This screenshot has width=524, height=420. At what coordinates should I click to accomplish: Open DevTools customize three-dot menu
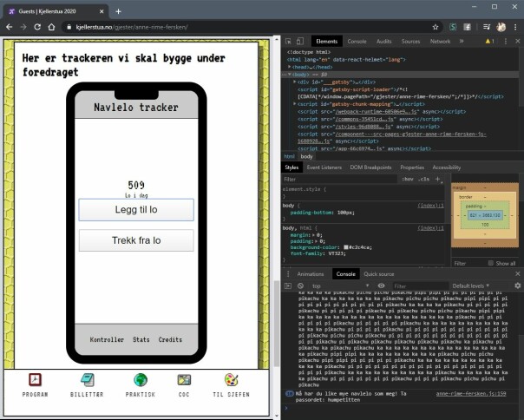coord(505,41)
